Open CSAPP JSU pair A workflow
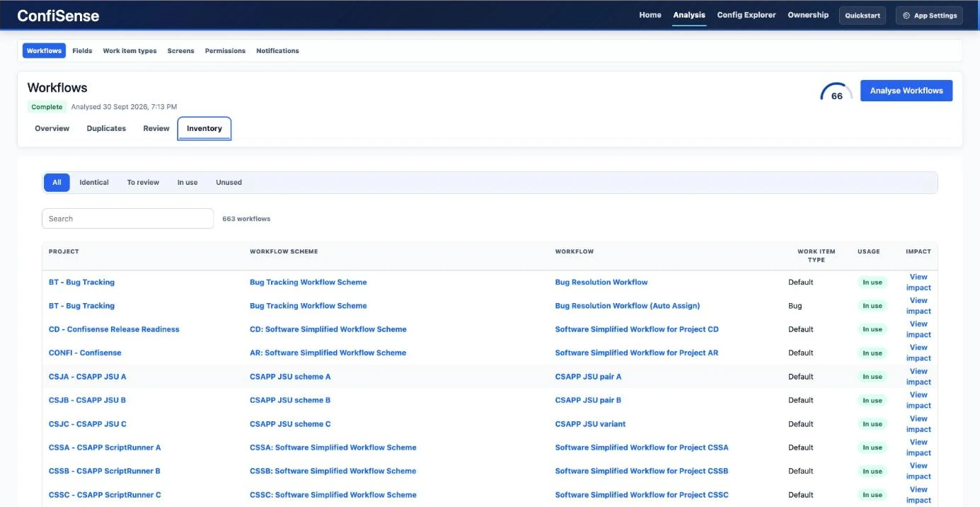Viewport: 980px width, 507px height. (589, 377)
